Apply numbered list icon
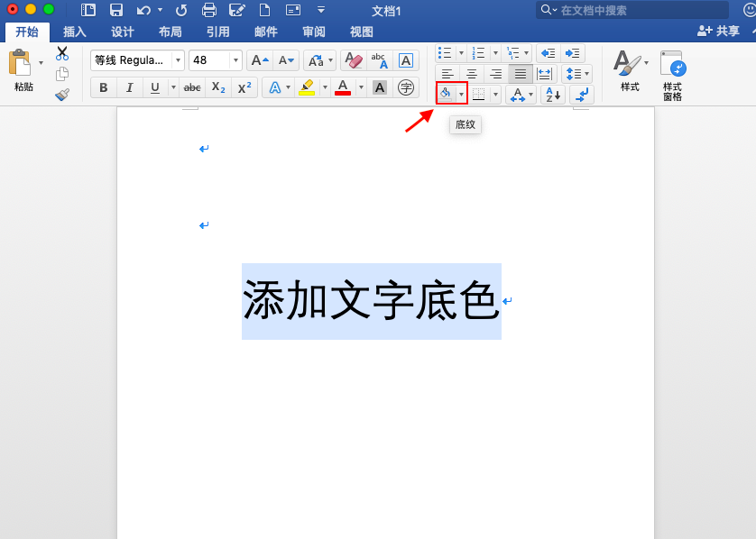Screen dimensions: 756x539 pos(479,53)
